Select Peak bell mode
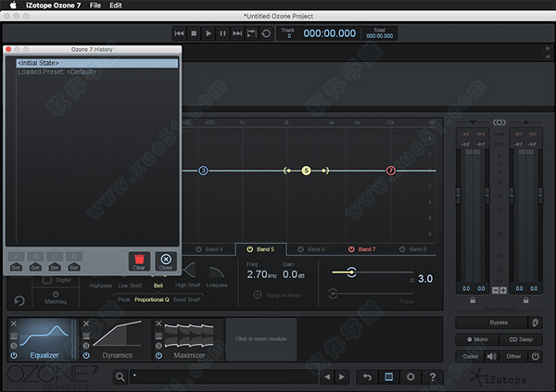This screenshot has width=556, height=392. point(124,299)
